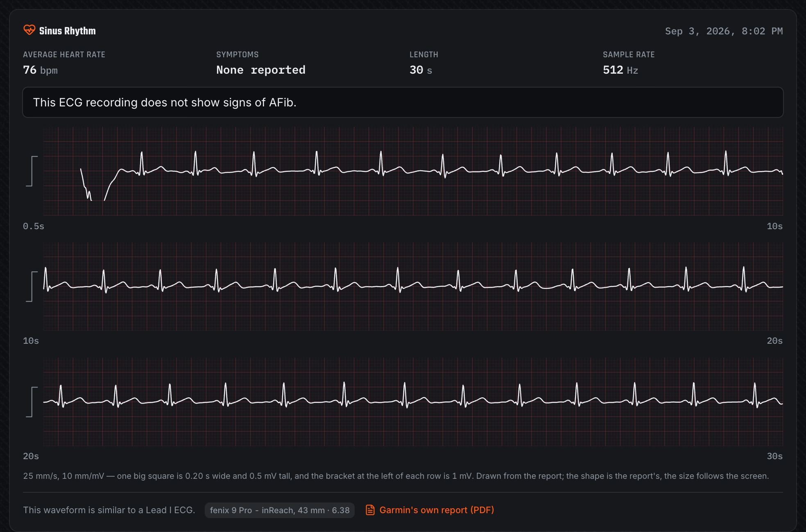This screenshot has width=806, height=532.
Task: Click the AFib result message box
Action: pyautogui.click(x=403, y=102)
